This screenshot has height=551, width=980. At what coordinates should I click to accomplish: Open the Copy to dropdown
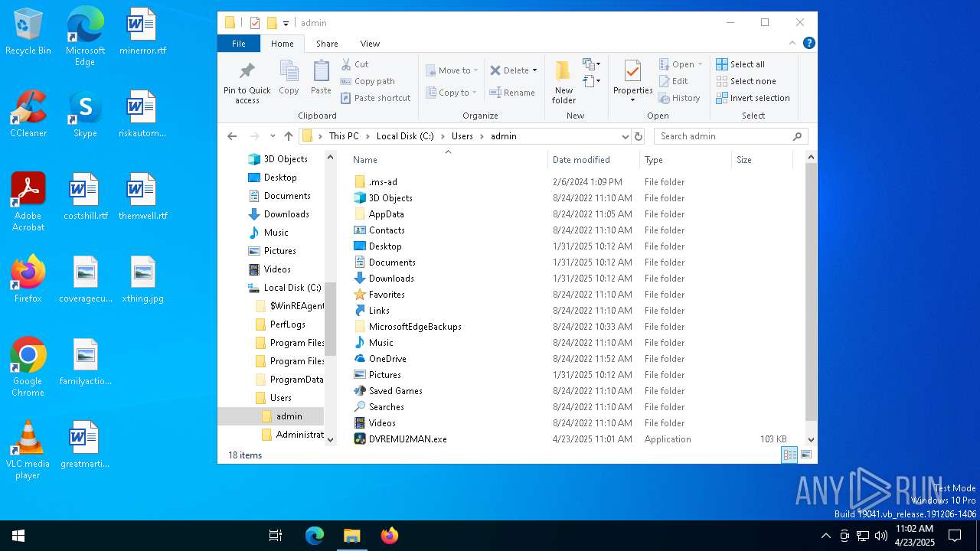(x=452, y=93)
